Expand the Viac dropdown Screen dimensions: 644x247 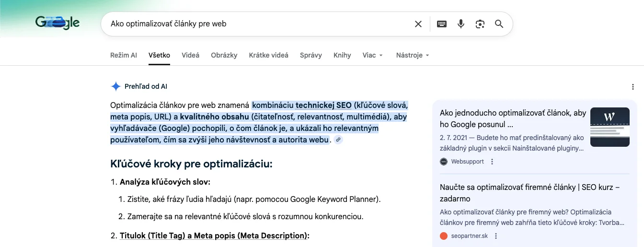point(373,55)
